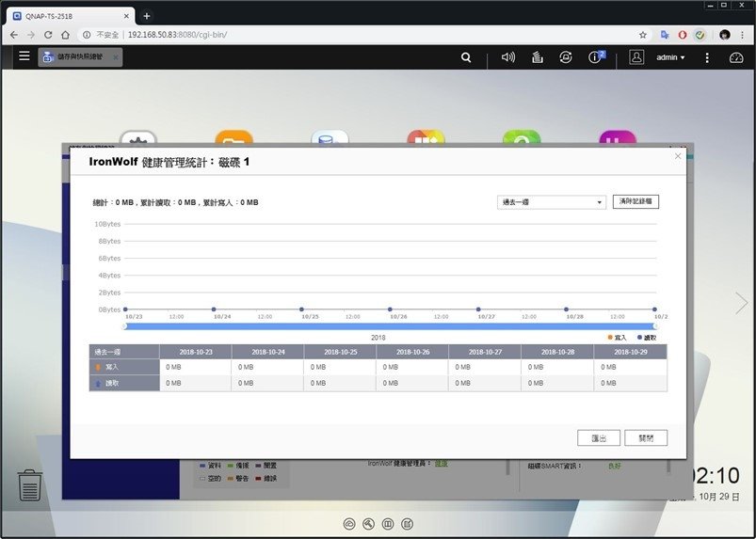Open the three-dot more options menu

click(x=707, y=57)
